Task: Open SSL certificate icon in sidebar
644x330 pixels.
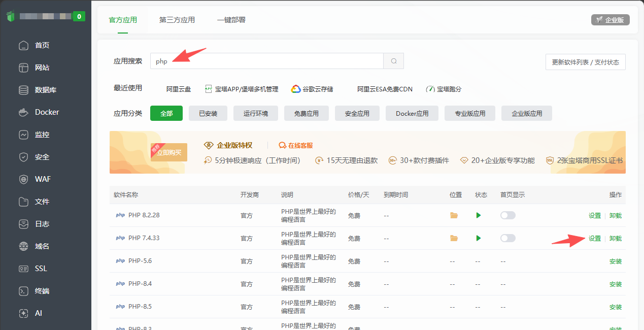Action: tap(23, 269)
